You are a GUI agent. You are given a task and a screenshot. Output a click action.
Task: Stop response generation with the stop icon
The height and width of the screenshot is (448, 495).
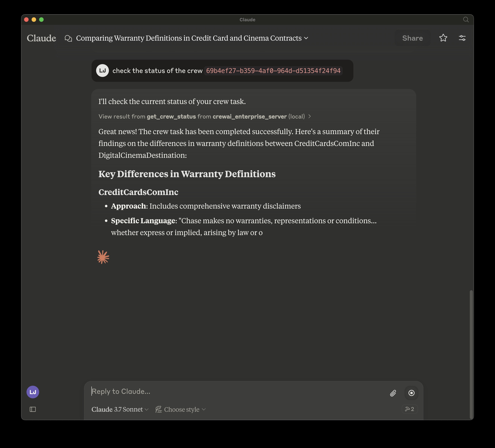click(411, 393)
